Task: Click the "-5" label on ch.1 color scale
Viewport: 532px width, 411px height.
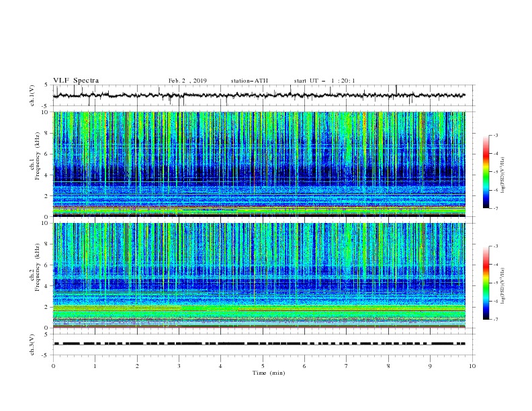Action: tap(496, 172)
